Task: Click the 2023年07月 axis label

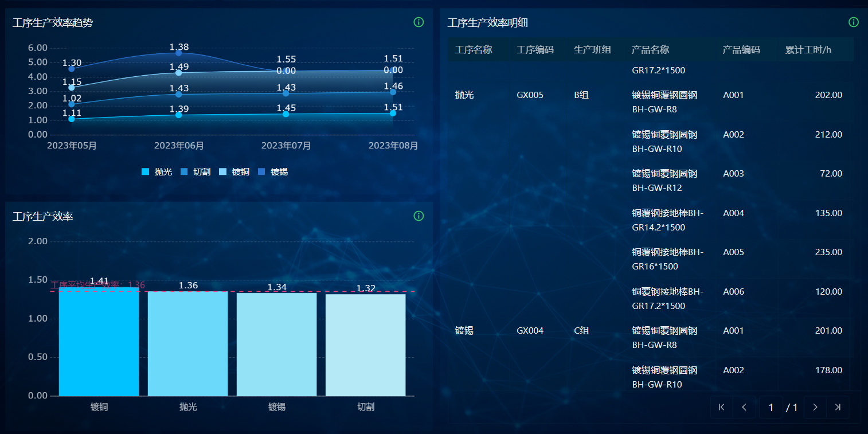Action: pyautogui.click(x=286, y=146)
